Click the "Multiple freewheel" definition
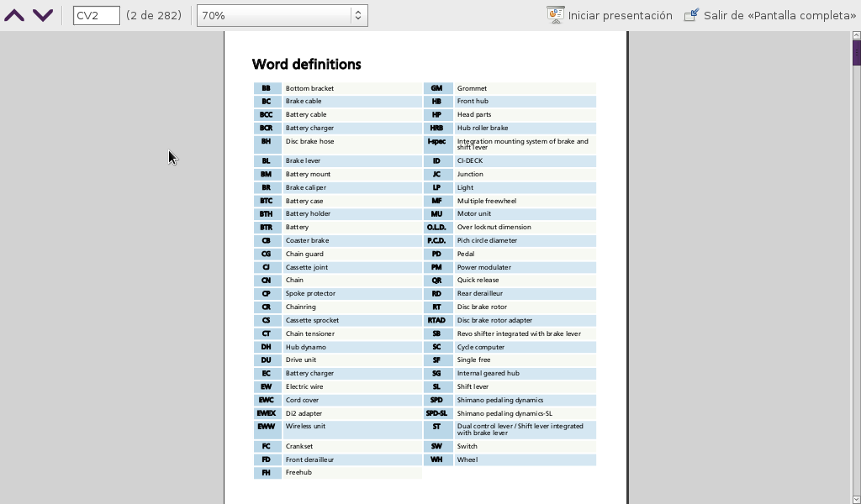861x504 pixels. click(x=487, y=202)
